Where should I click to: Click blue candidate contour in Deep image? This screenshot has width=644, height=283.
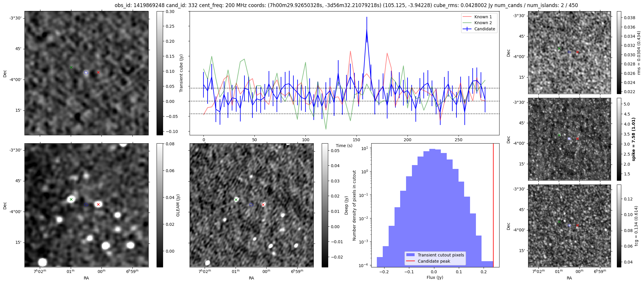(x=251, y=205)
